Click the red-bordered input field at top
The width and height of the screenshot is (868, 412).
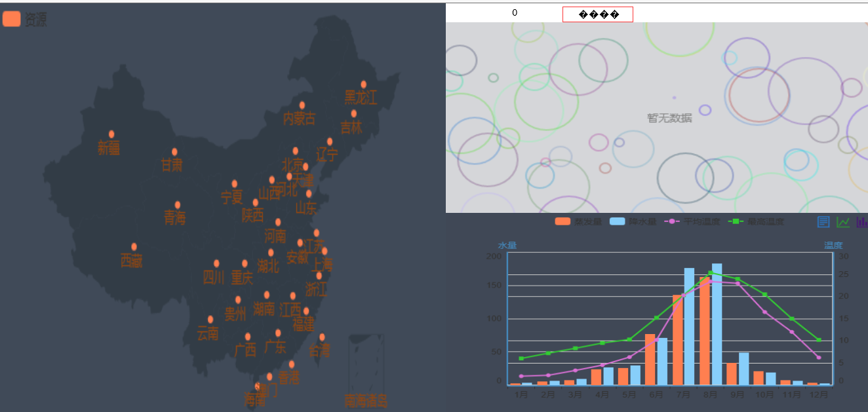(597, 14)
